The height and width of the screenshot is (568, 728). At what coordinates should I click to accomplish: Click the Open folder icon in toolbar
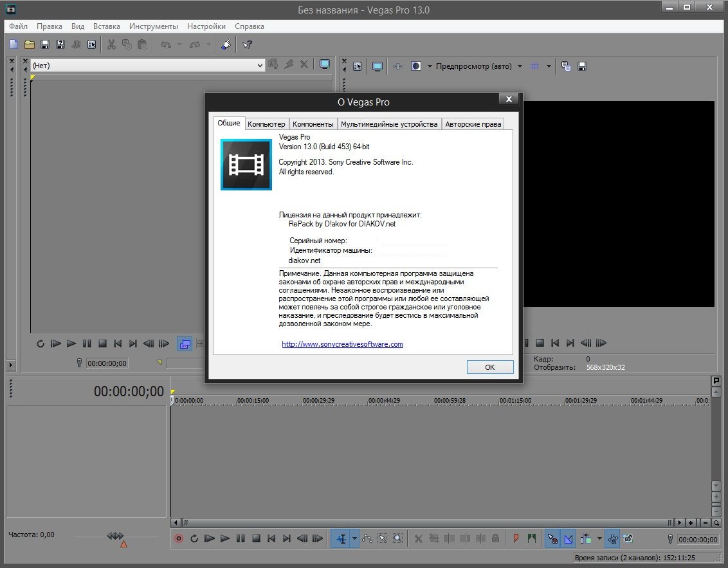30,44
